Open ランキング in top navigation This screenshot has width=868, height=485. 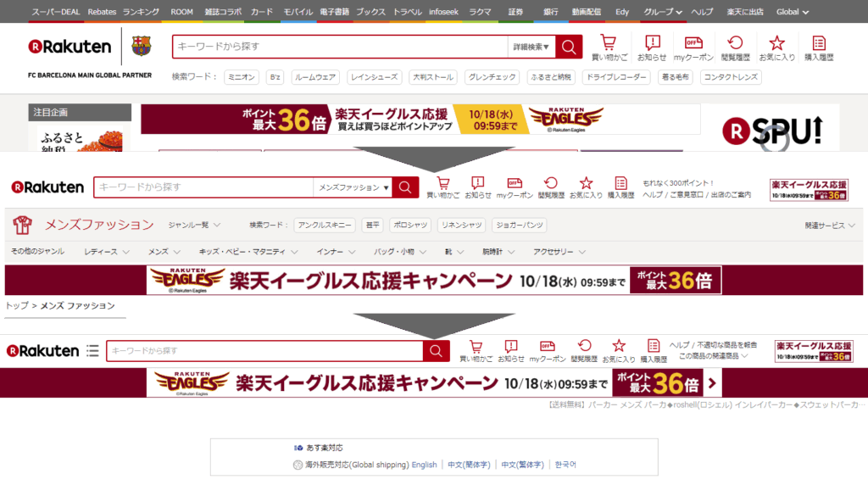[141, 12]
